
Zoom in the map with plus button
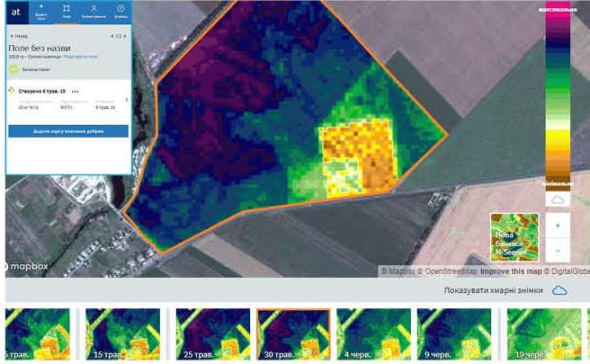point(558,226)
